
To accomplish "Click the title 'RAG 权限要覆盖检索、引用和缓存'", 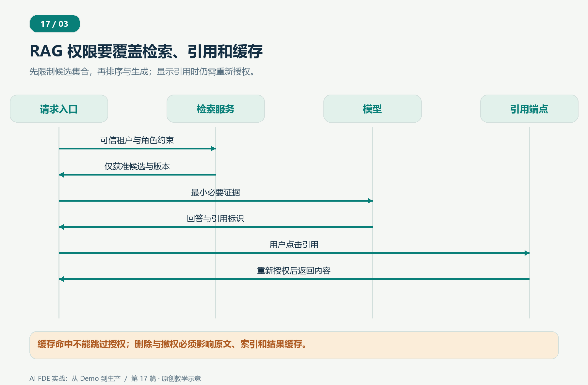I will [x=146, y=52].
